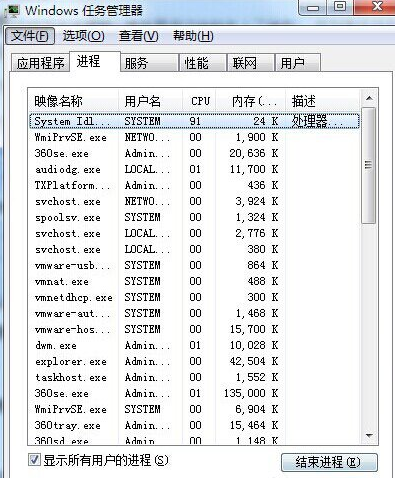The height and width of the screenshot is (478, 395).
Task: Click the 结束进程(E) button
Action: coord(329,462)
